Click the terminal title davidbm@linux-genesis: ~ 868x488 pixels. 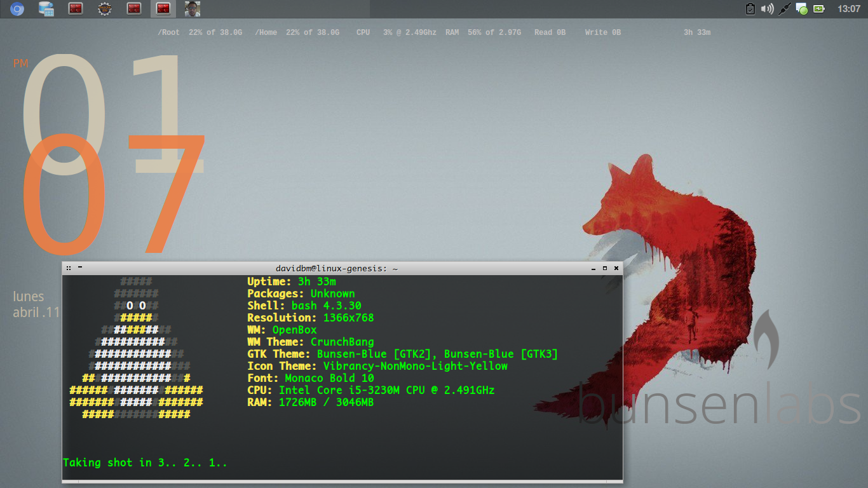(337, 268)
